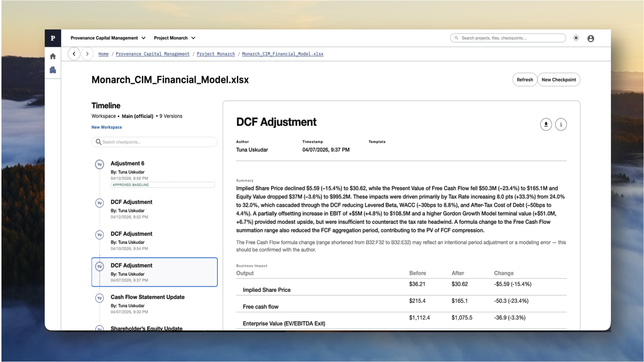Click the Change column header
This screenshot has height=362, width=644.
(x=504, y=273)
